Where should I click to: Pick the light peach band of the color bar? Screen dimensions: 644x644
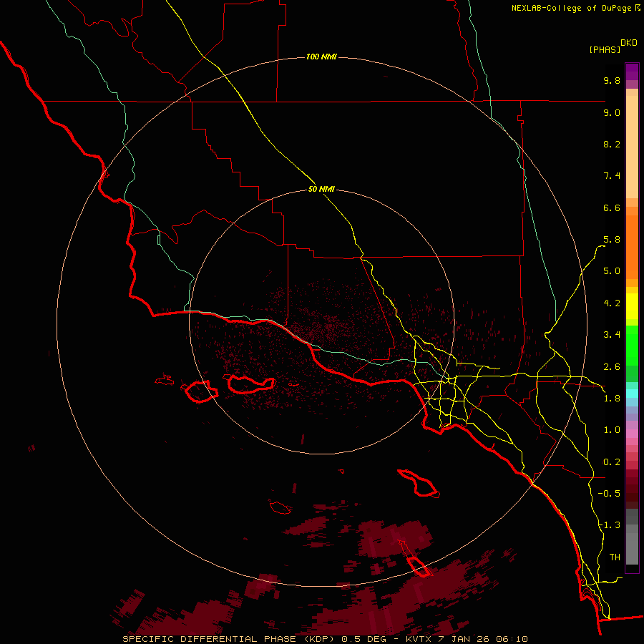pos(632,147)
